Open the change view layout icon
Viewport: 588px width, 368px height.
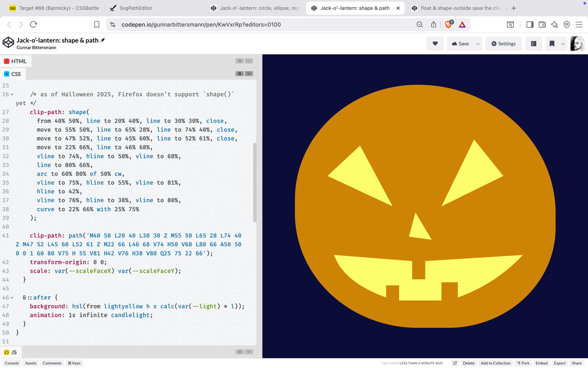533,44
